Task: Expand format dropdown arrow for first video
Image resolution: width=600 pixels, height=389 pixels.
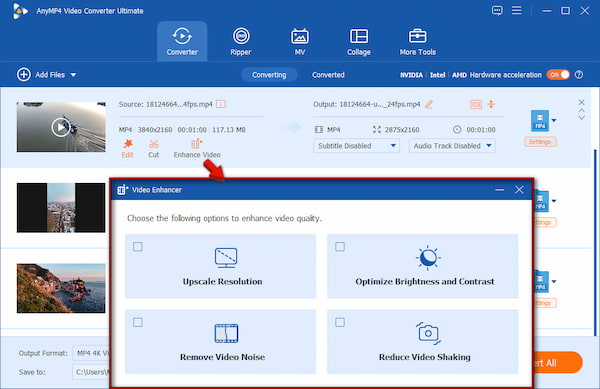Action: [x=554, y=120]
